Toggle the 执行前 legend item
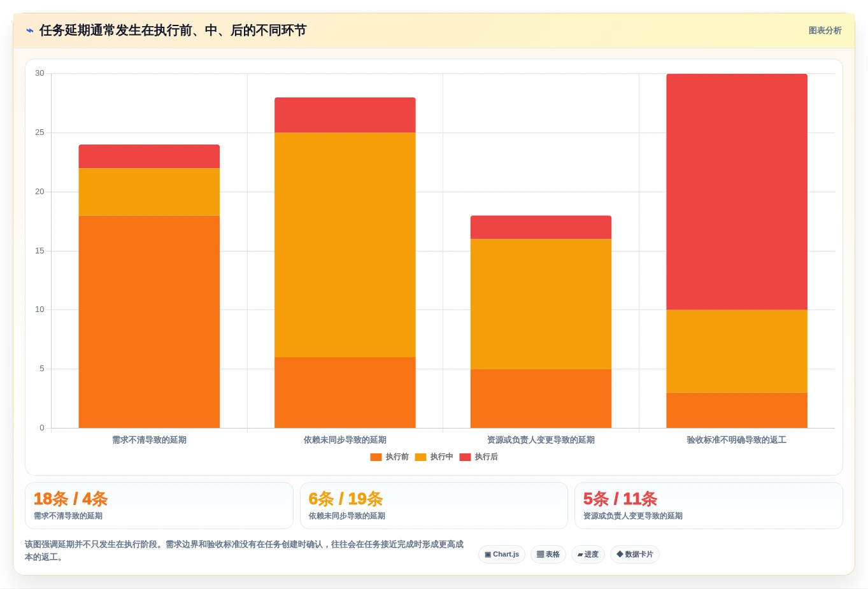 389,457
